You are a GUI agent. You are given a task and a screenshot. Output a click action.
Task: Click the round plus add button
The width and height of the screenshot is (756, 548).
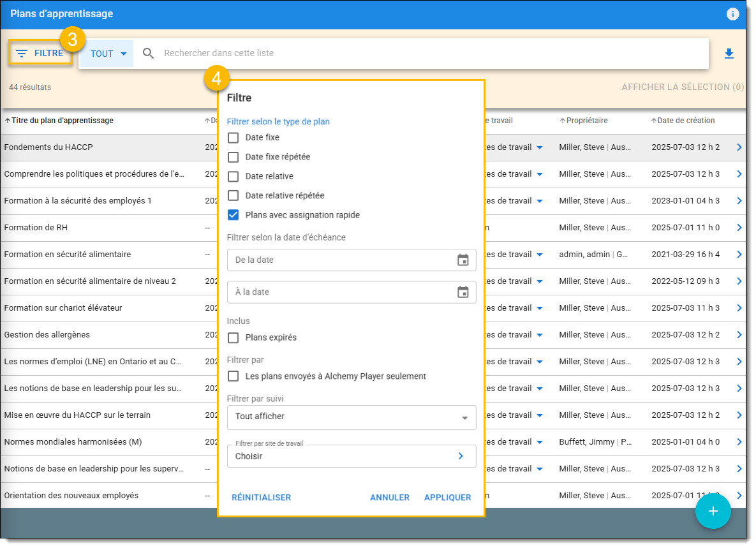pos(713,511)
